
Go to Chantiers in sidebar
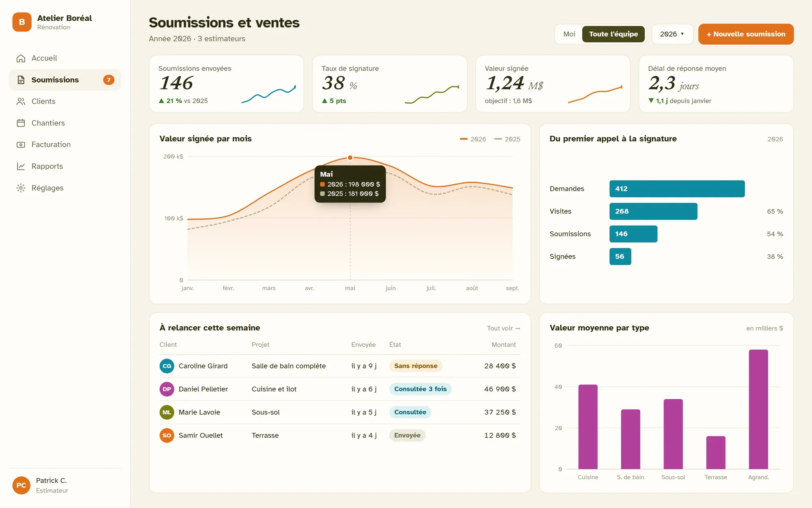(65, 123)
